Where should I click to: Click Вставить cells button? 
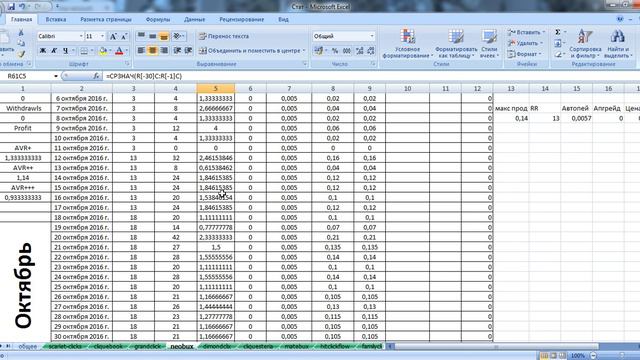[526, 32]
